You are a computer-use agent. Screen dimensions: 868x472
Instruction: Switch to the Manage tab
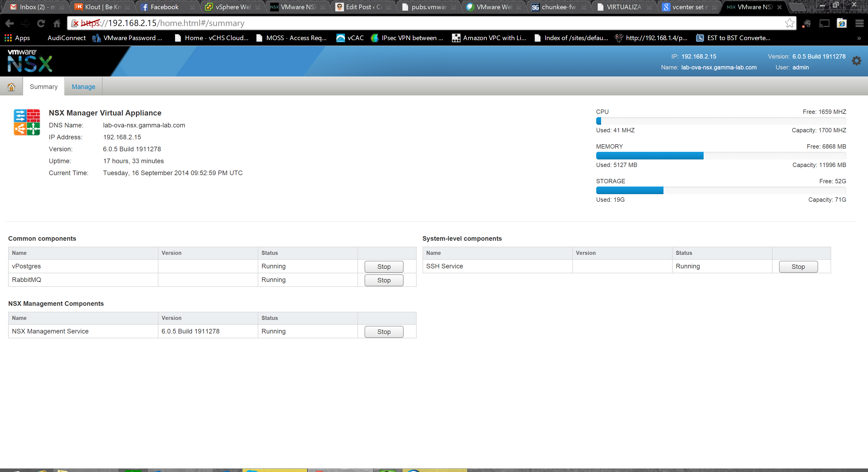coord(83,87)
